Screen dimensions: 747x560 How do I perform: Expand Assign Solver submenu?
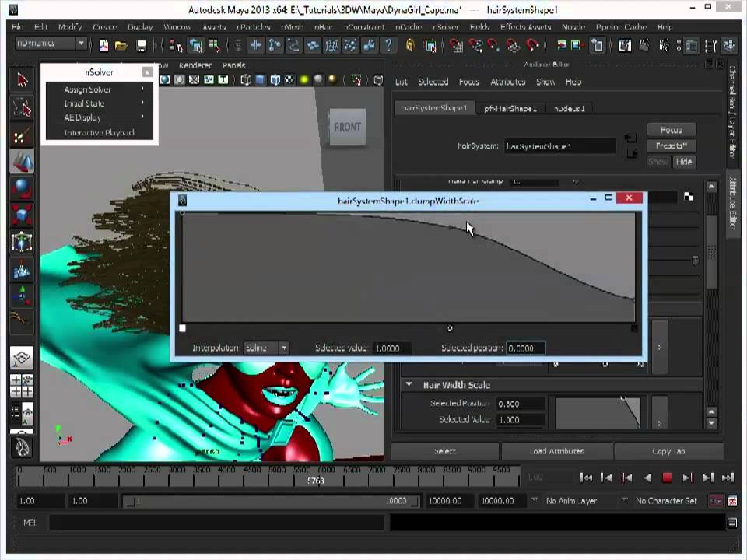100,89
